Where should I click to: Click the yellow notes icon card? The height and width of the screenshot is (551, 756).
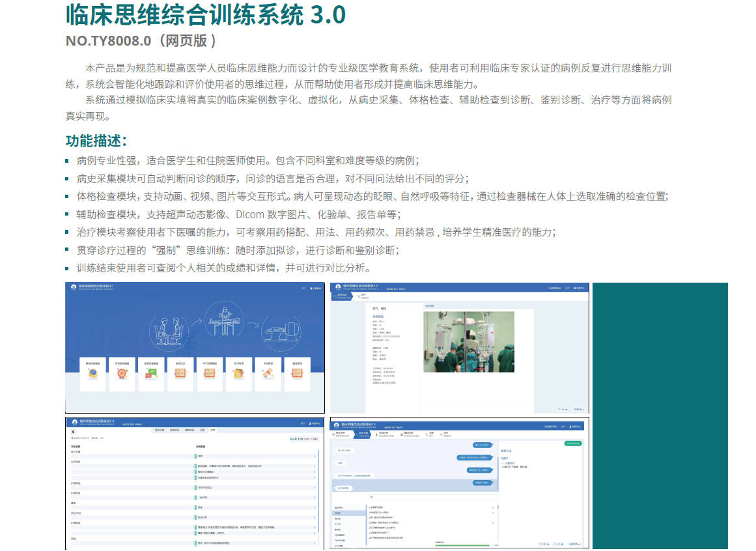239,373
